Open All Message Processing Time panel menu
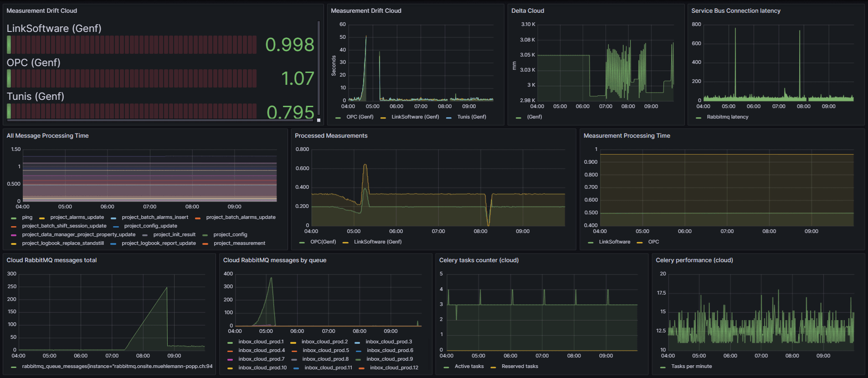Viewport: 868px width, 378px height. tap(47, 136)
